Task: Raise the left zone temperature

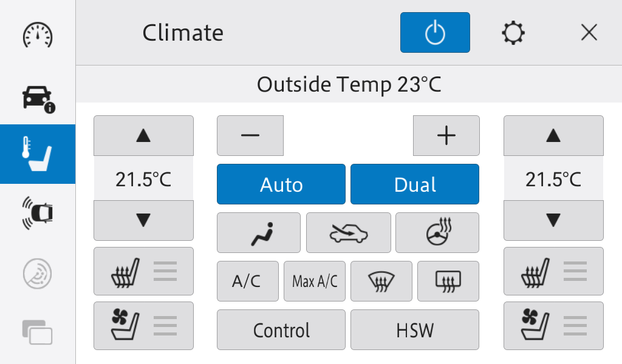Action: (143, 135)
